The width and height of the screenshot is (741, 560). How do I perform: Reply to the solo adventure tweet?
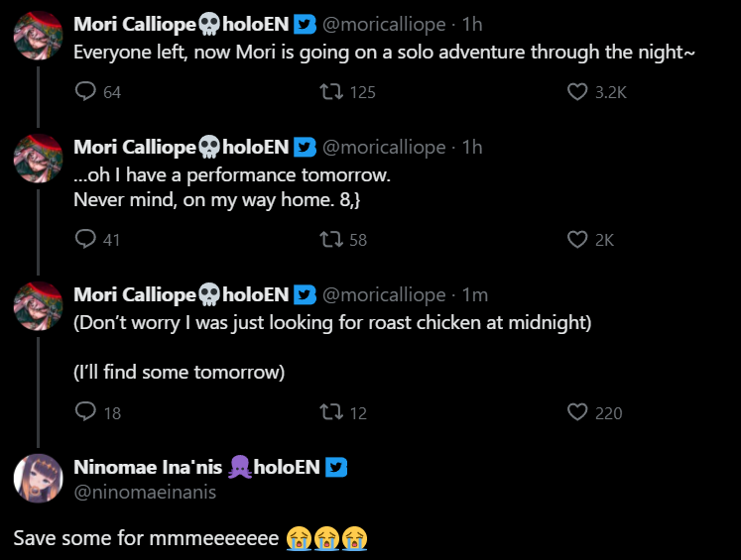click(86, 92)
